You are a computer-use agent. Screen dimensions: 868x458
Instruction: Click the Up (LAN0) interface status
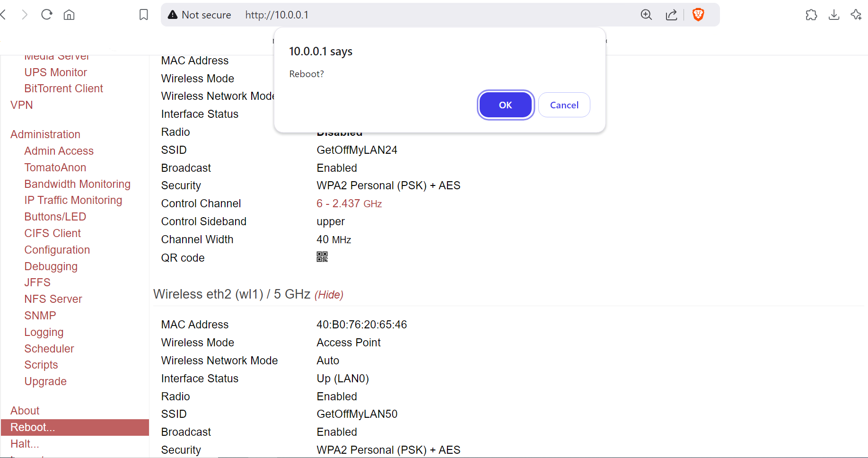pos(343,379)
